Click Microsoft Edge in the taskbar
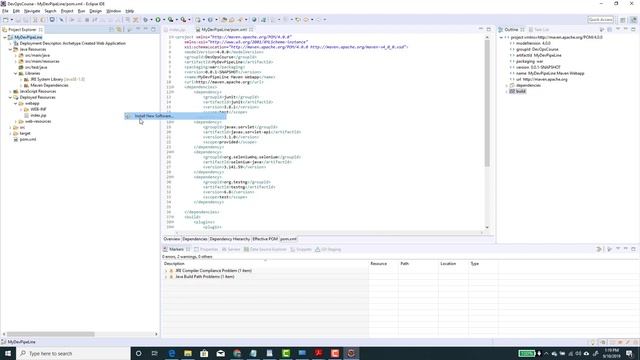640x360 pixels. [172, 353]
